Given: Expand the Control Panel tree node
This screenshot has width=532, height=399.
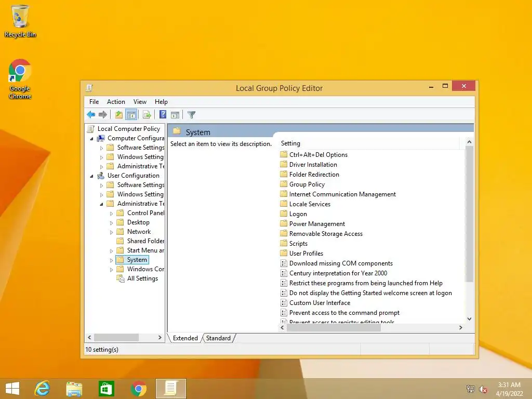Looking at the screenshot, I should click(111, 214).
